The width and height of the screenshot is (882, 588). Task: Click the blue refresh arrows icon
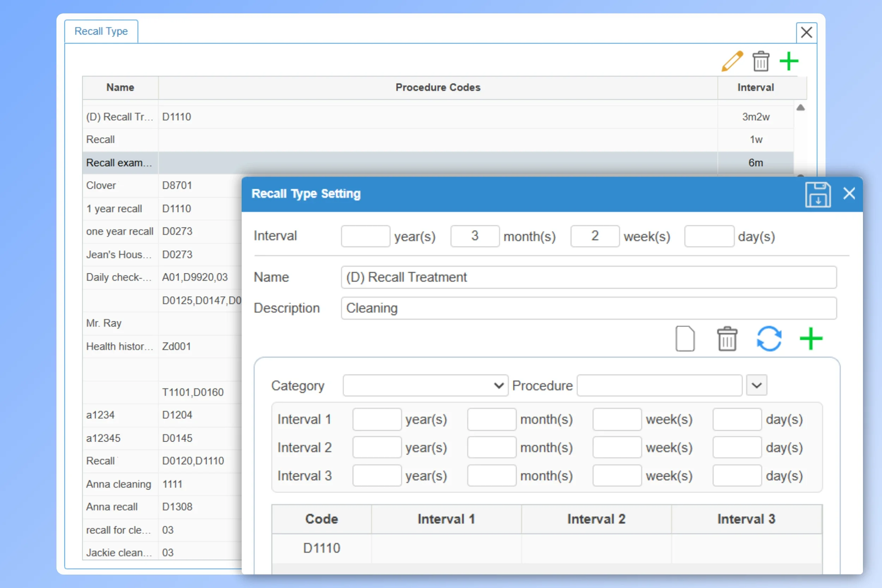769,339
